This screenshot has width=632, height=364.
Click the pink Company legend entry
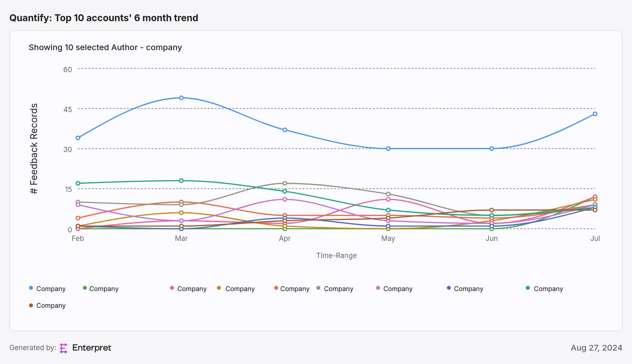click(188, 289)
